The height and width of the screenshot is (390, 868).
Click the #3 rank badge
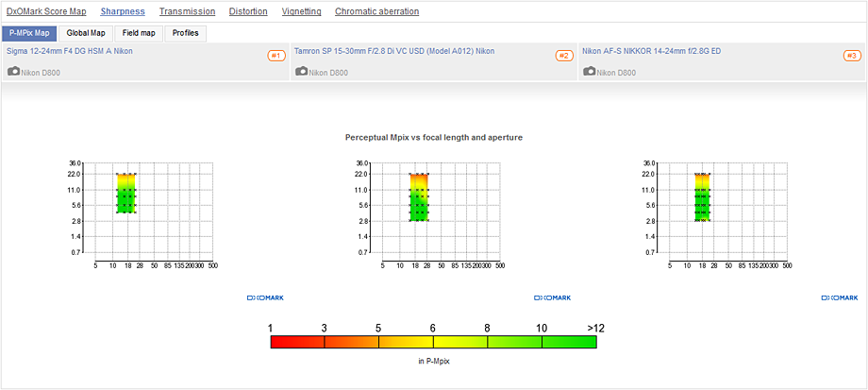(851, 56)
